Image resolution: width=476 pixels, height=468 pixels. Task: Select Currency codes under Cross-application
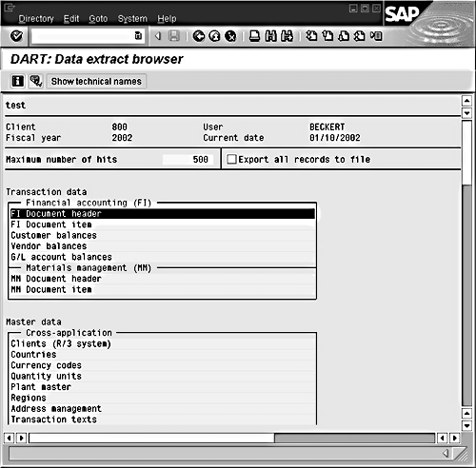[x=163, y=365]
